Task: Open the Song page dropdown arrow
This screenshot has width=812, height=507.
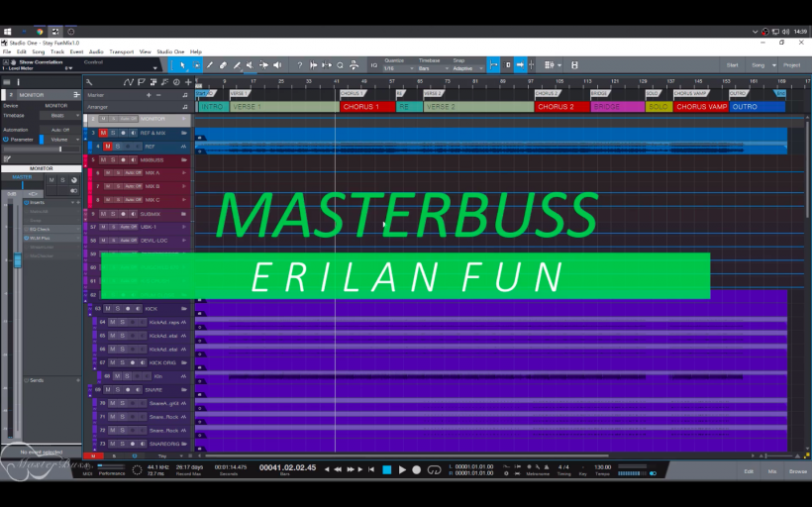Action: [774, 65]
